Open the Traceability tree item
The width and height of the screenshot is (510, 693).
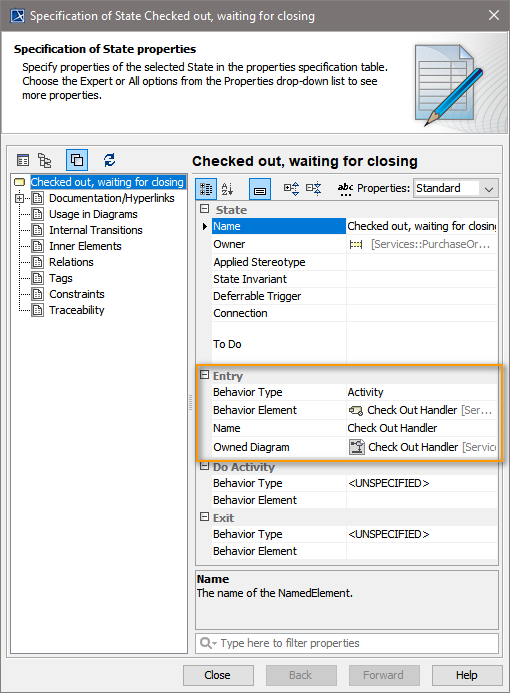[76, 310]
